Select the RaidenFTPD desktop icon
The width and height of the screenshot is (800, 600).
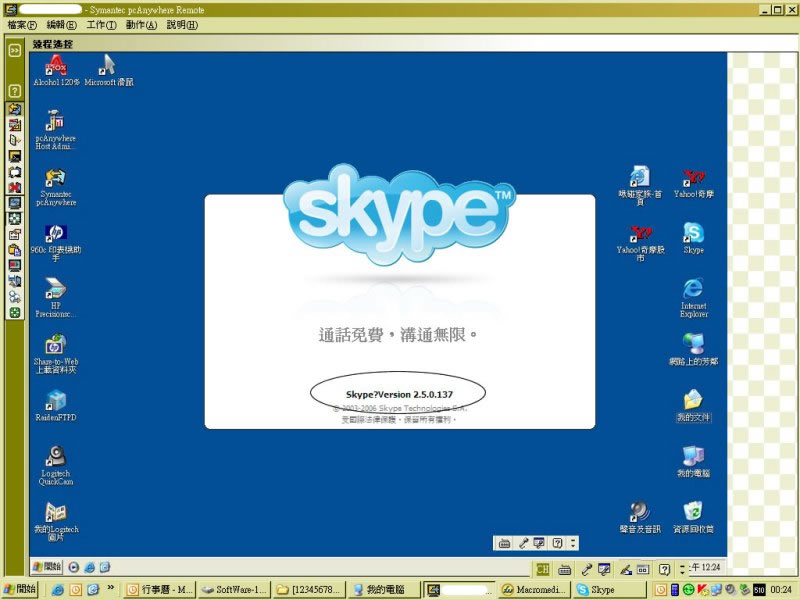pyautogui.click(x=56, y=406)
